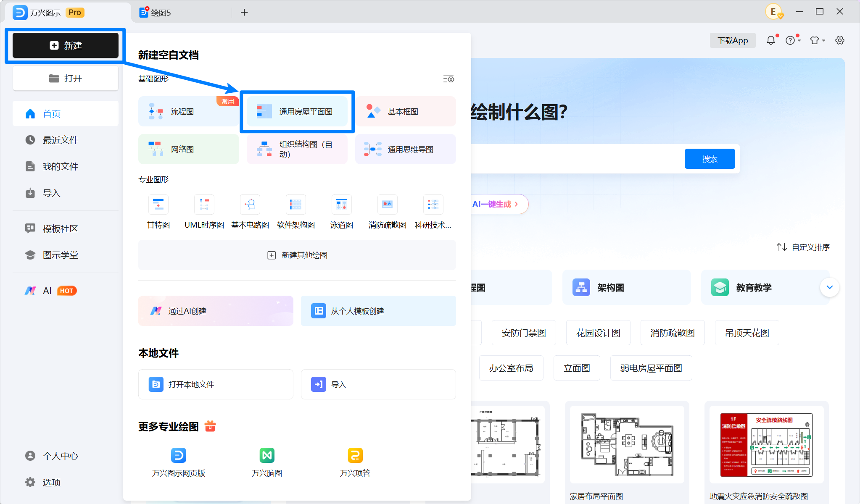860x504 pixels.
Task: Expand more categories chevron beside 教育教学
Action: point(829,287)
